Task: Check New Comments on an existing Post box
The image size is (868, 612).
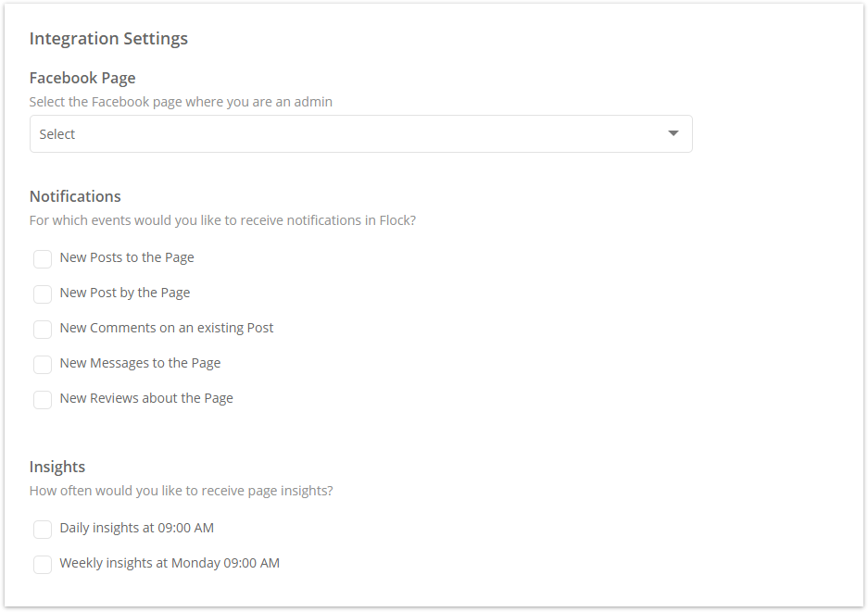Action: tap(43, 330)
